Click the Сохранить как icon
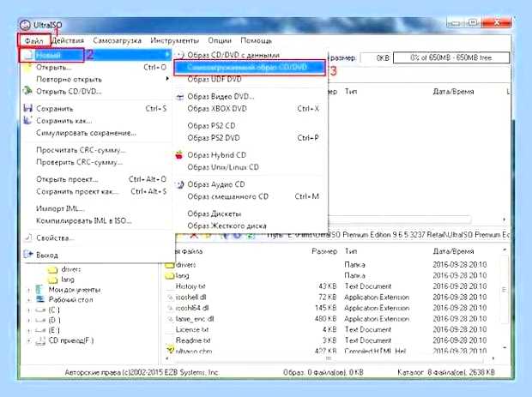This screenshot has width=532, height=397. [27, 120]
